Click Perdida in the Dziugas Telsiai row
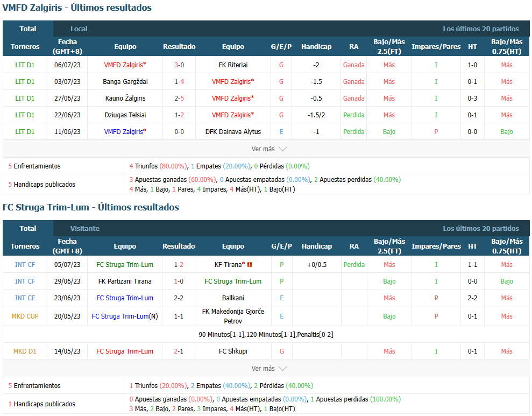The height and width of the screenshot is (416, 532). click(x=353, y=115)
